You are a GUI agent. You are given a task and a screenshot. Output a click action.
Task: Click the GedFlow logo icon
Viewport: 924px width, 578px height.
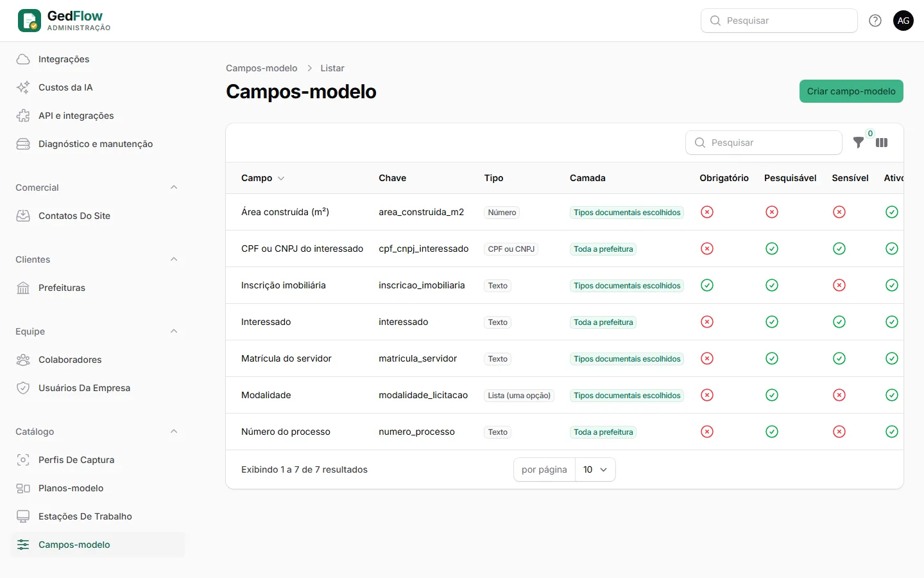(x=30, y=21)
